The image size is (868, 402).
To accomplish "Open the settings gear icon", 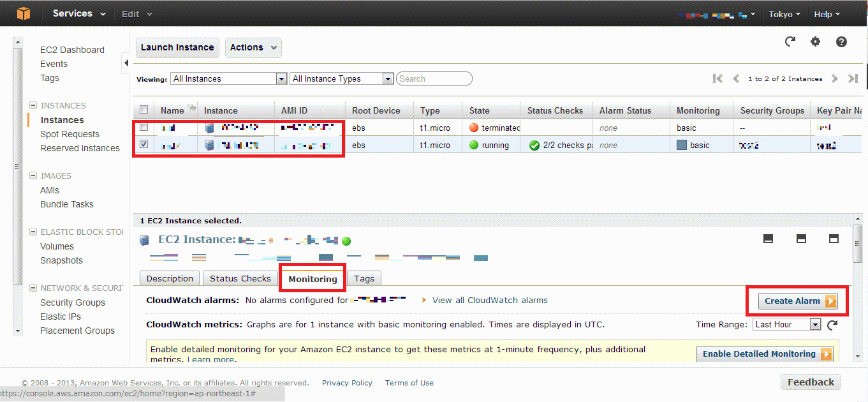I will point(815,41).
